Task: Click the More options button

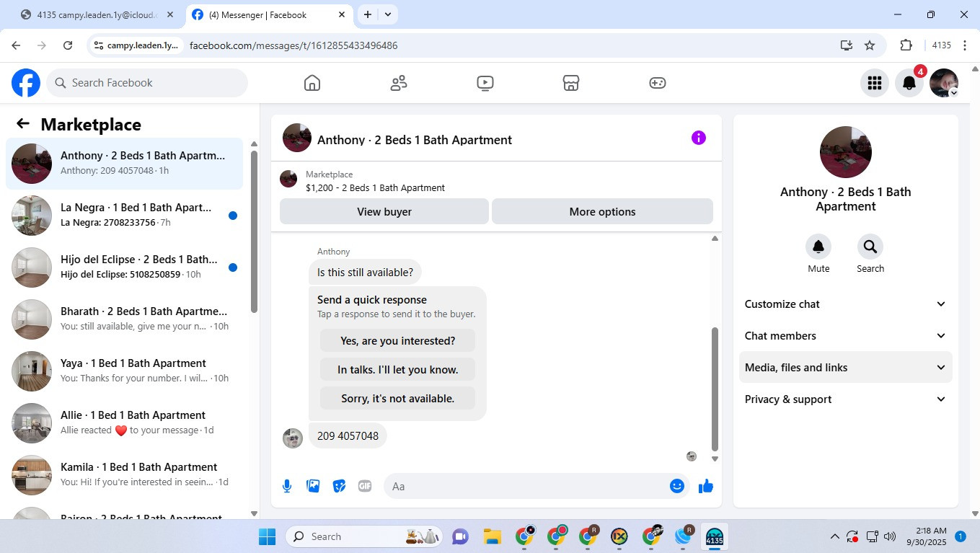Action: click(x=602, y=211)
